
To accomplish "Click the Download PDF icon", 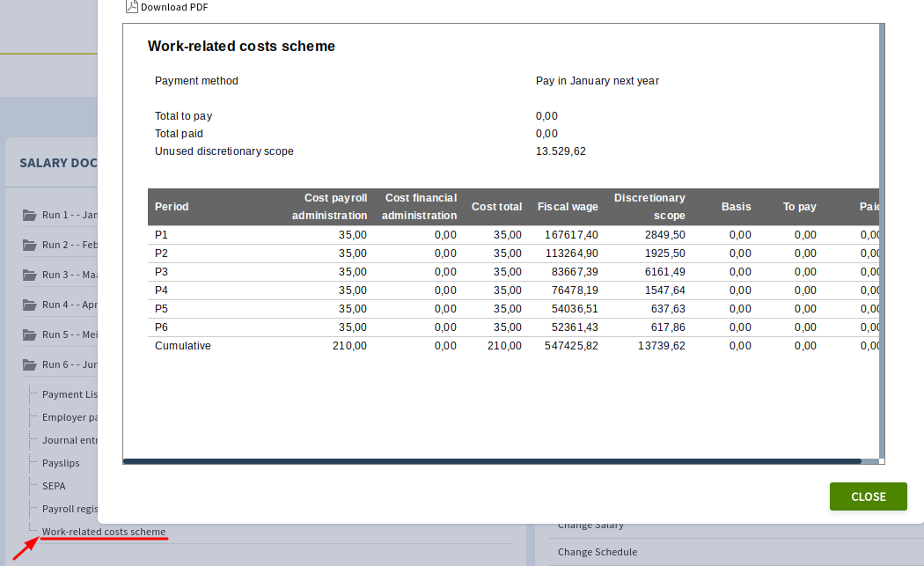I will pyautogui.click(x=132, y=6).
